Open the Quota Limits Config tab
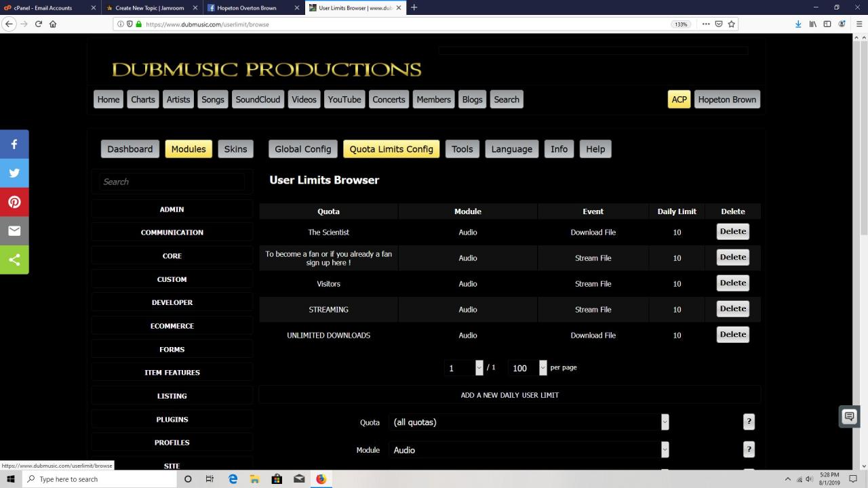Viewport: 868px width, 488px height. (x=391, y=149)
